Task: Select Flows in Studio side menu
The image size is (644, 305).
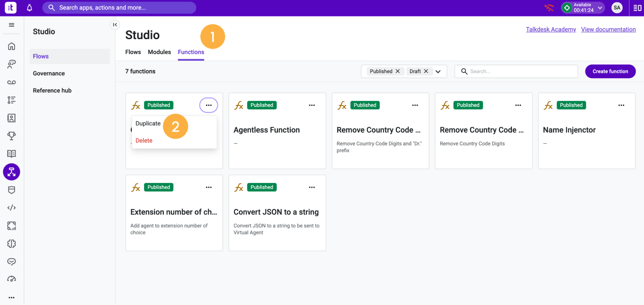Action: pyautogui.click(x=70, y=56)
